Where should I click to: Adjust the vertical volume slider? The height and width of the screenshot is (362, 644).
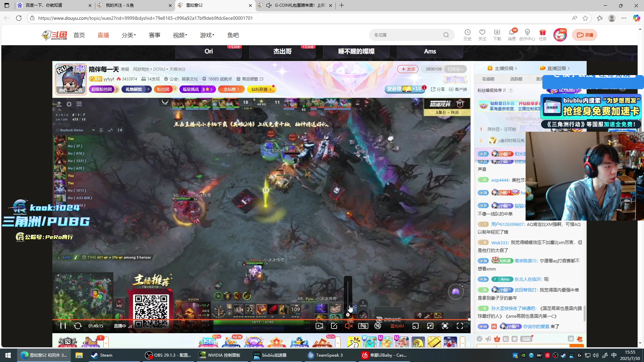point(348,297)
